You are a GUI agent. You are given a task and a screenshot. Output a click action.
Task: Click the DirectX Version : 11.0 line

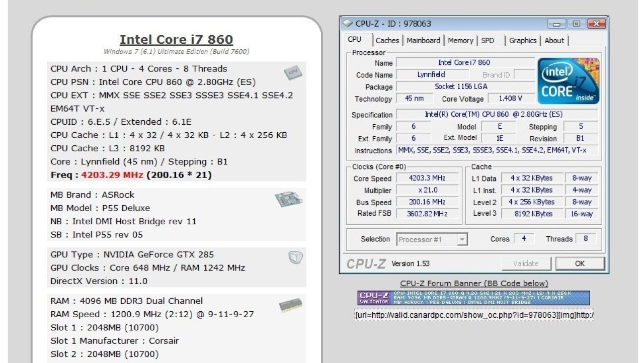tap(99, 281)
